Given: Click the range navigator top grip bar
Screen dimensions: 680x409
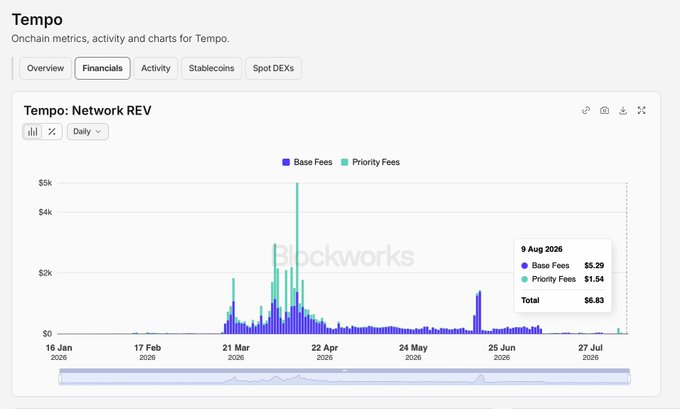Looking at the screenshot, I should pyautogui.click(x=345, y=370).
